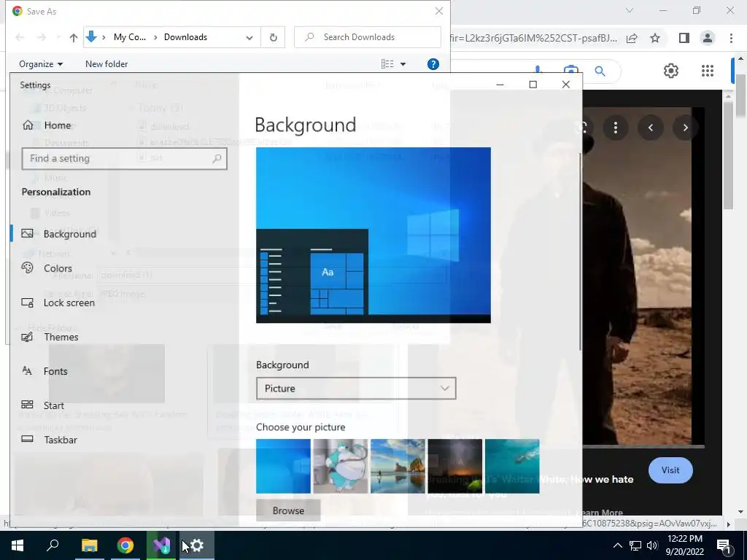This screenshot has width=747, height=560.
Task: Click the Browse button for pictures
Action: point(288,510)
